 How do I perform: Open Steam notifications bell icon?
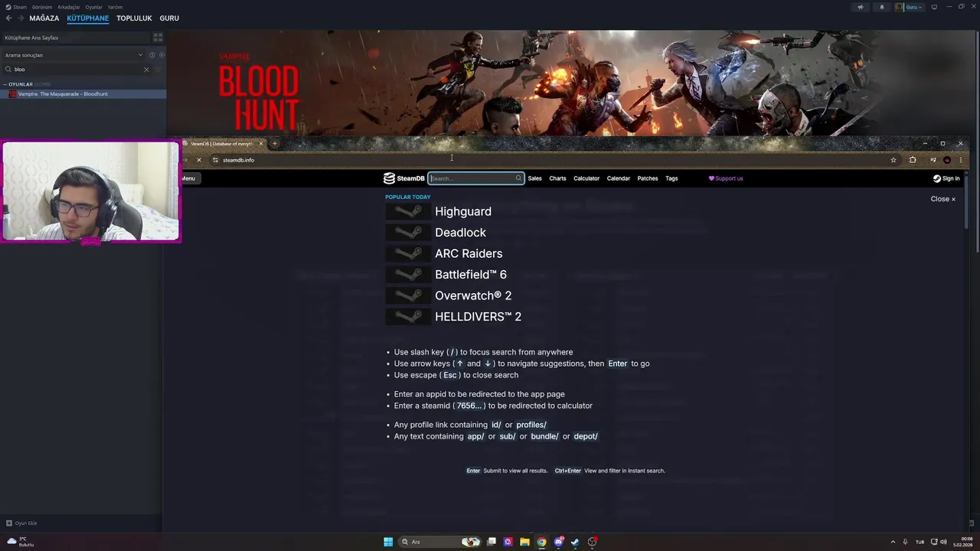881,7
